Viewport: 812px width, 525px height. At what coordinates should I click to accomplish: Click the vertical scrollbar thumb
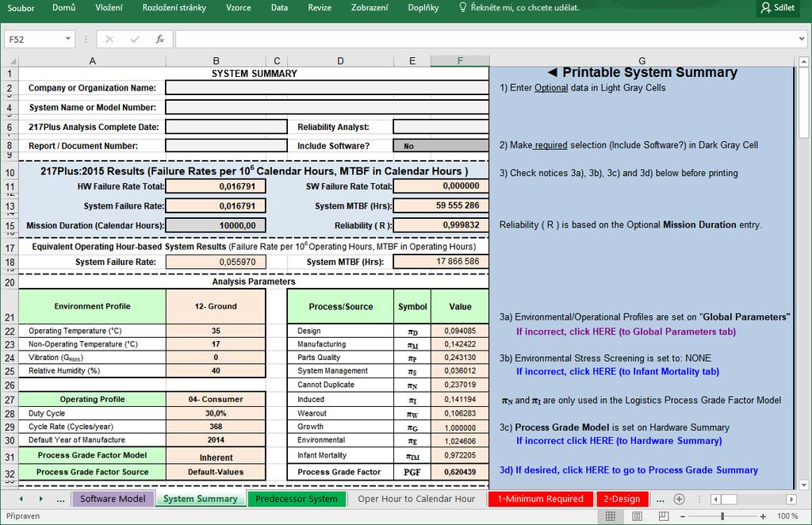[803, 102]
